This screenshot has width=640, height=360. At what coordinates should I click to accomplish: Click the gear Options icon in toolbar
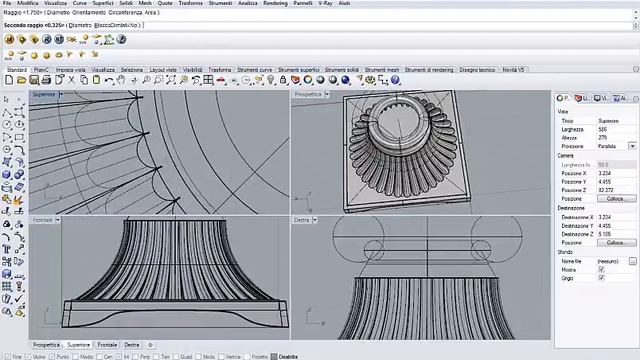coord(370,80)
